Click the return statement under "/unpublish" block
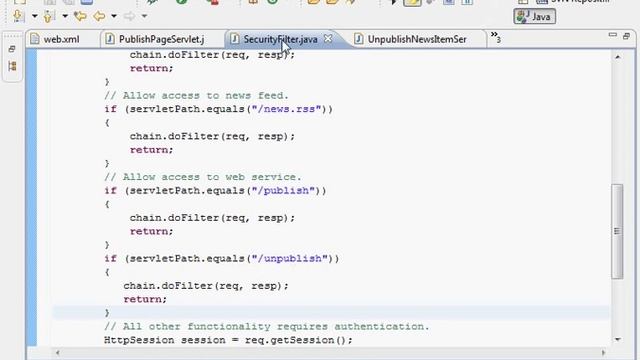Viewport: 640px width, 360px height. (145, 299)
